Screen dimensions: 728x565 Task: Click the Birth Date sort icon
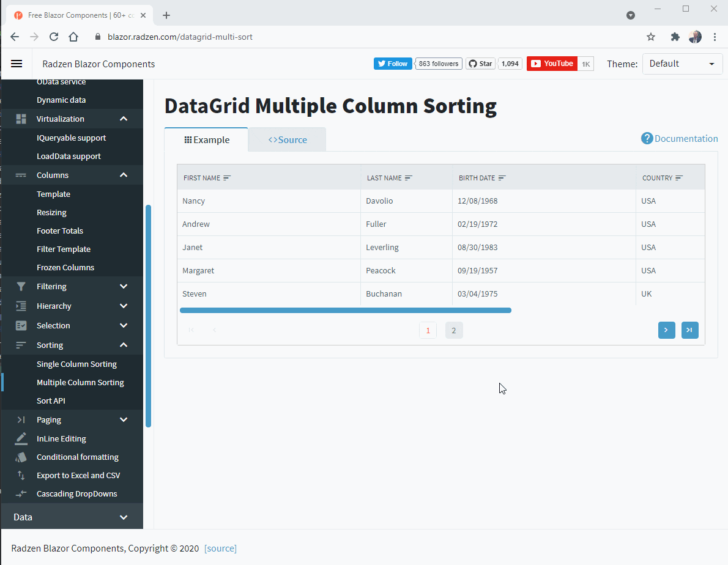click(502, 178)
